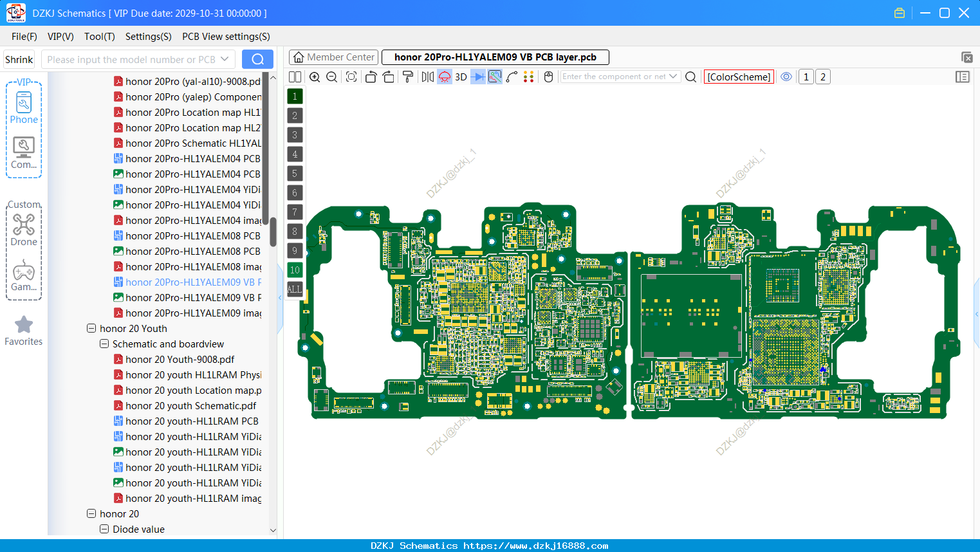
Task: Click the blue model search button
Action: click(x=257, y=59)
